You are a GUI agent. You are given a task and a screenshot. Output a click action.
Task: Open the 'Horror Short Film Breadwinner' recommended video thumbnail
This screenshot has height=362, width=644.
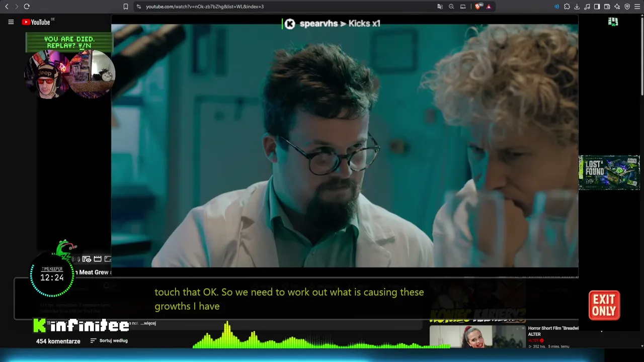(x=477, y=336)
